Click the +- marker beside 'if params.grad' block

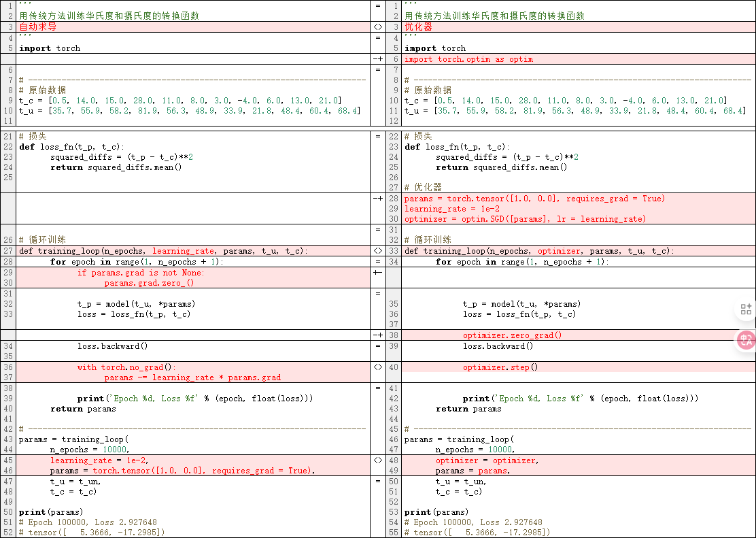pos(378,273)
